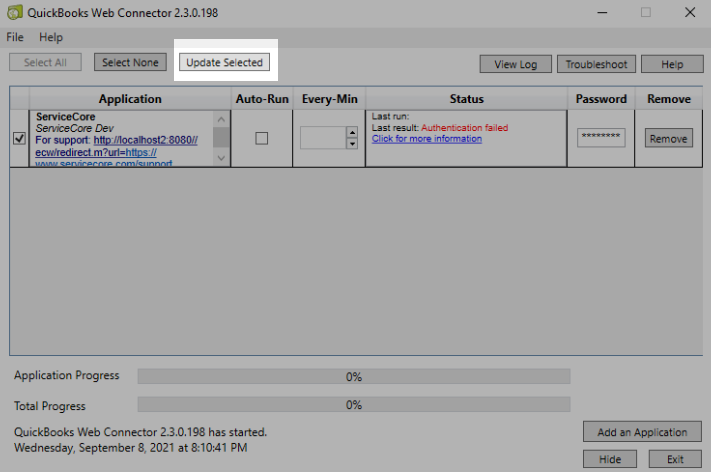Viewport: 711px width, 472px height.
Task: Minimize the Web Connector window
Action: click(x=602, y=12)
